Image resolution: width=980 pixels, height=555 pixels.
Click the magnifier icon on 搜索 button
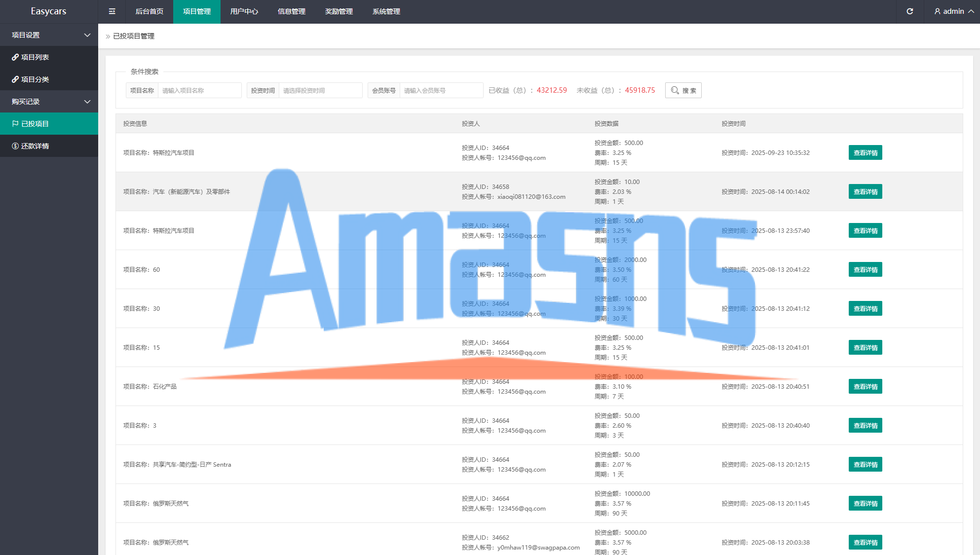pos(675,90)
